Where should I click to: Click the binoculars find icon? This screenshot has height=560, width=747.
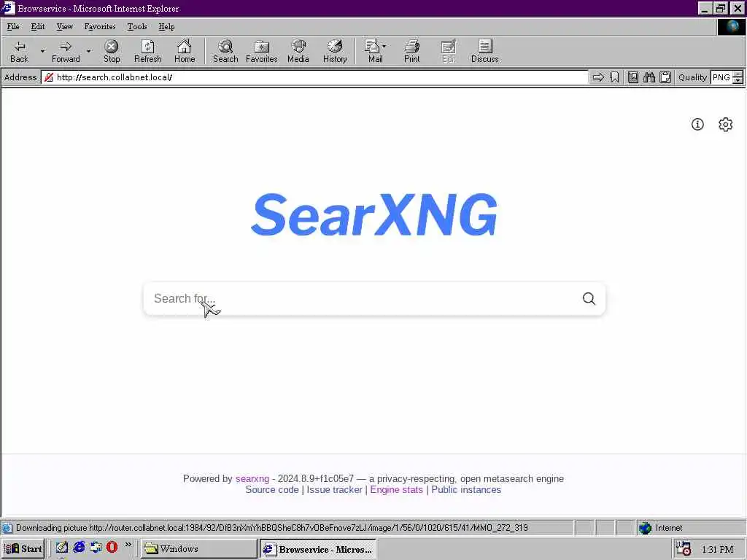point(649,77)
